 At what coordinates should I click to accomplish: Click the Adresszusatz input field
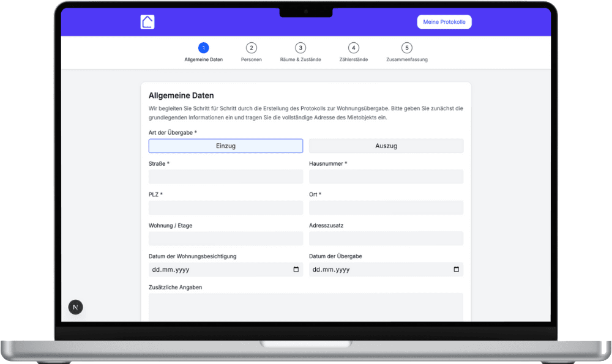click(x=386, y=239)
